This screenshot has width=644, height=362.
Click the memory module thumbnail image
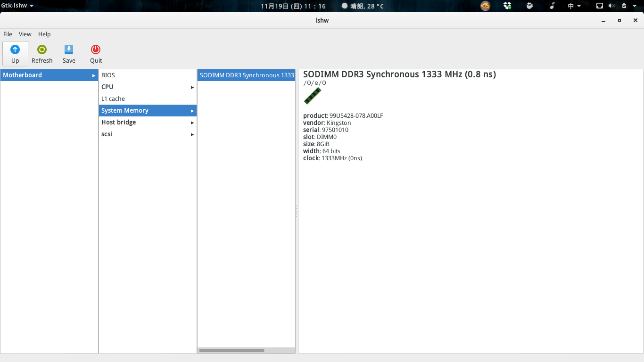point(312,95)
